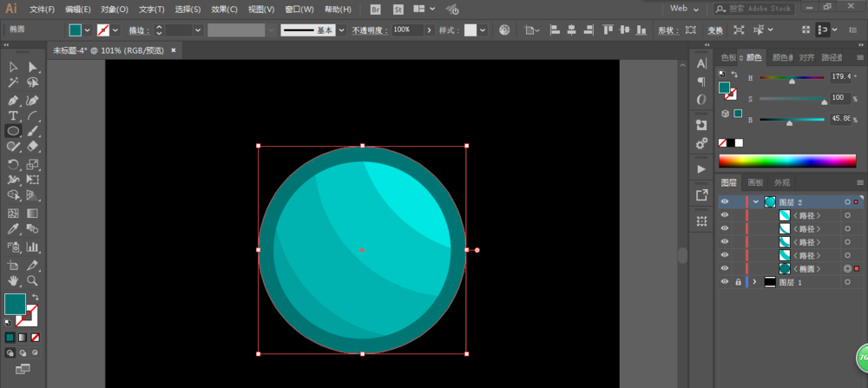868x388 pixels.
Task: Click the Direct Selection tool
Action: [x=32, y=67]
